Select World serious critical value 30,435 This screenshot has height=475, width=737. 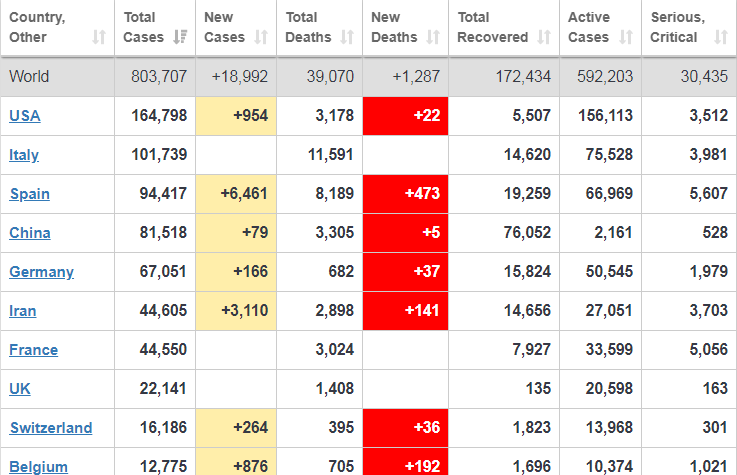704,76
